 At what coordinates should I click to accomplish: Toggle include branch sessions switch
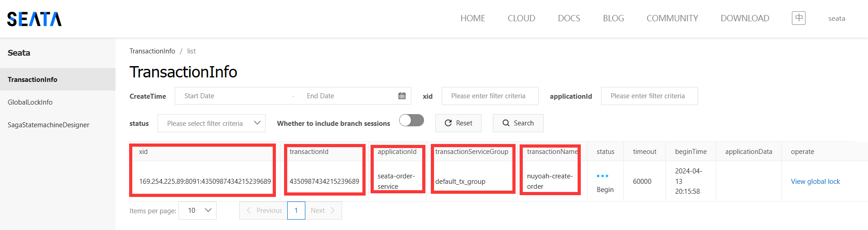click(411, 120)
